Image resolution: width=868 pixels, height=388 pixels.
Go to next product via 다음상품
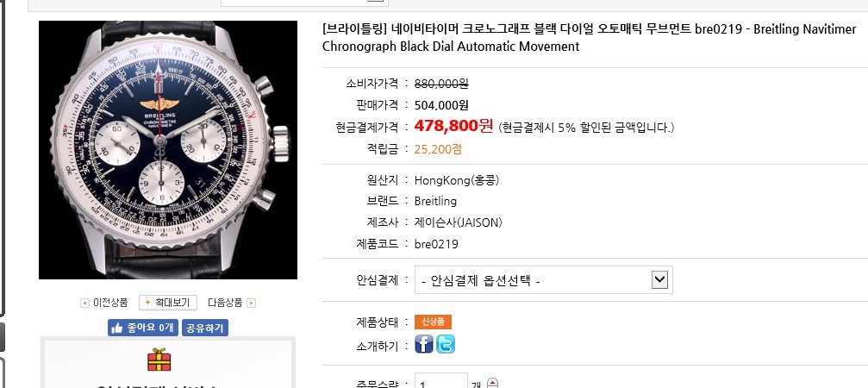(x=225, y=303)
